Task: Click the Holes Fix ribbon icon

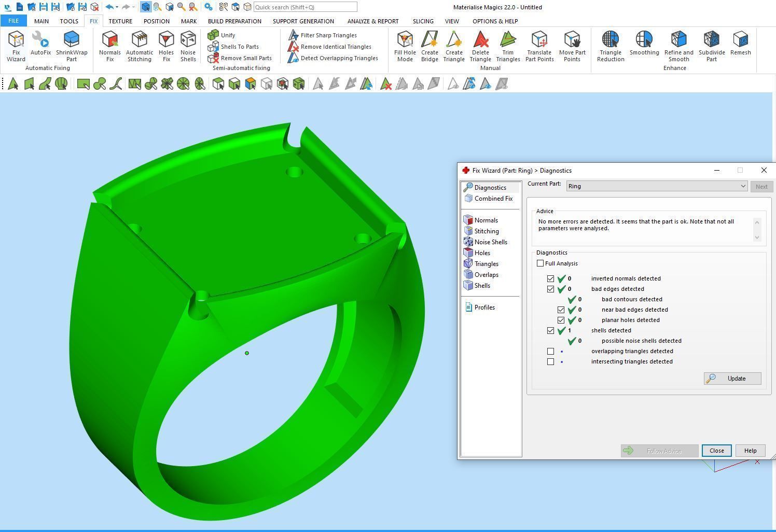Action: pyautogui.click(x=166, y=46)
